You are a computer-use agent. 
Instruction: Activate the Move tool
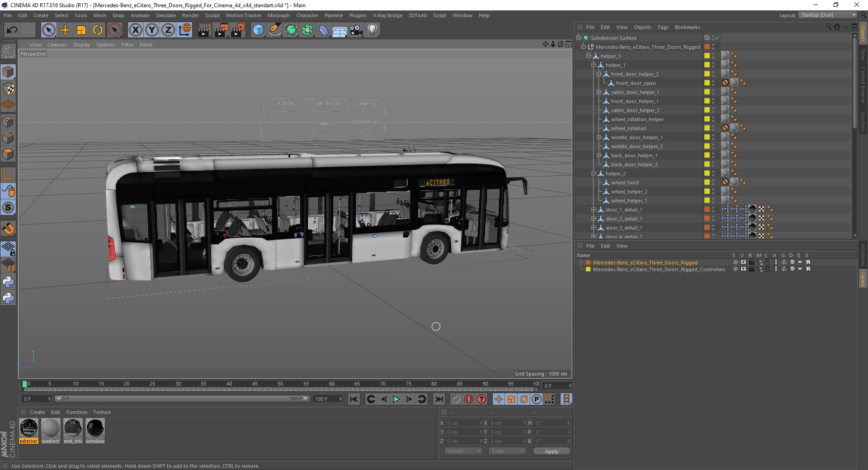tap(65, 30)
